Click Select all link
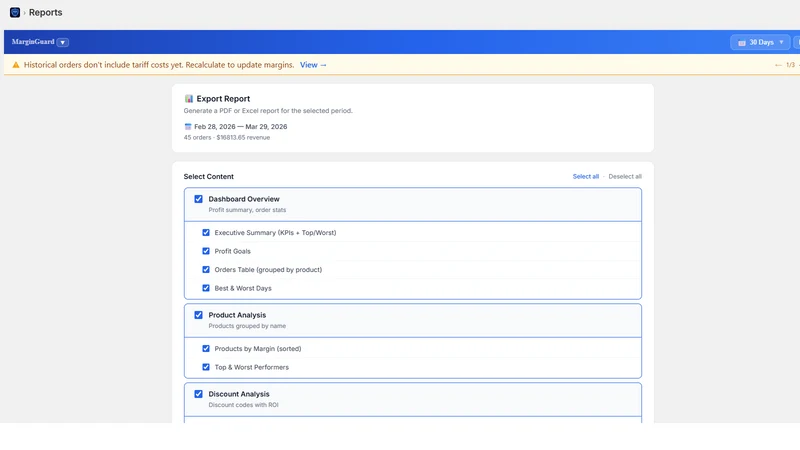The image size is (800, 450). pos(586,177)
